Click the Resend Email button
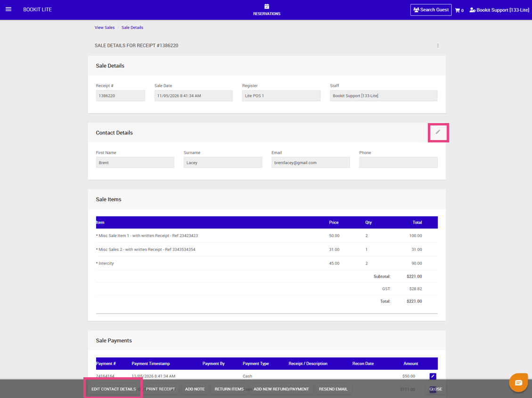The width and height of the screenshot is (532, 398). coord(333,389)
